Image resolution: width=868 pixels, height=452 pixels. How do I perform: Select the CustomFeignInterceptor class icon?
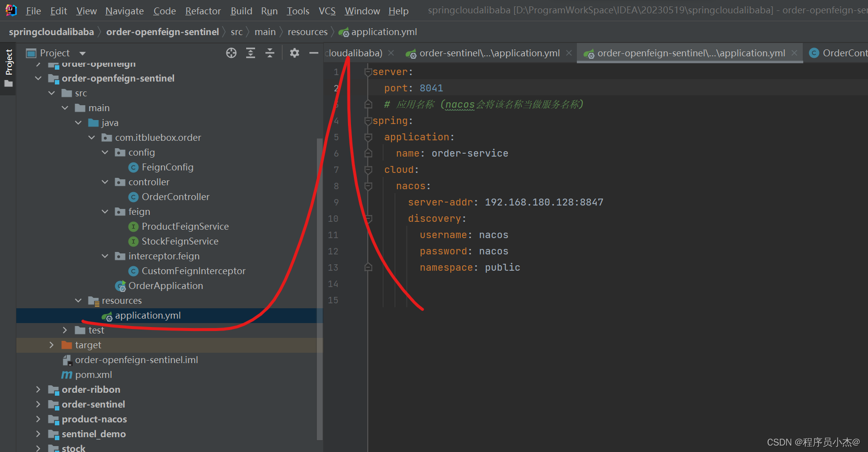pos(133,271)
